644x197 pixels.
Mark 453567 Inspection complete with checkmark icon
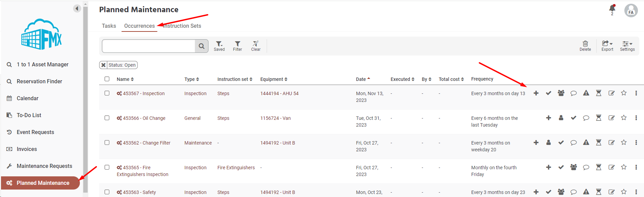[549, 93]
